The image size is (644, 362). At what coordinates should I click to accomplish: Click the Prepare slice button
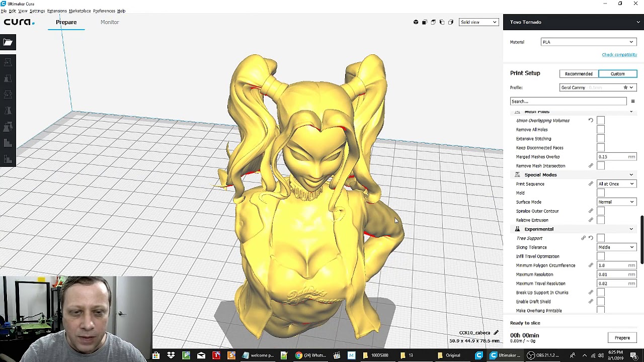coord(622,338)
